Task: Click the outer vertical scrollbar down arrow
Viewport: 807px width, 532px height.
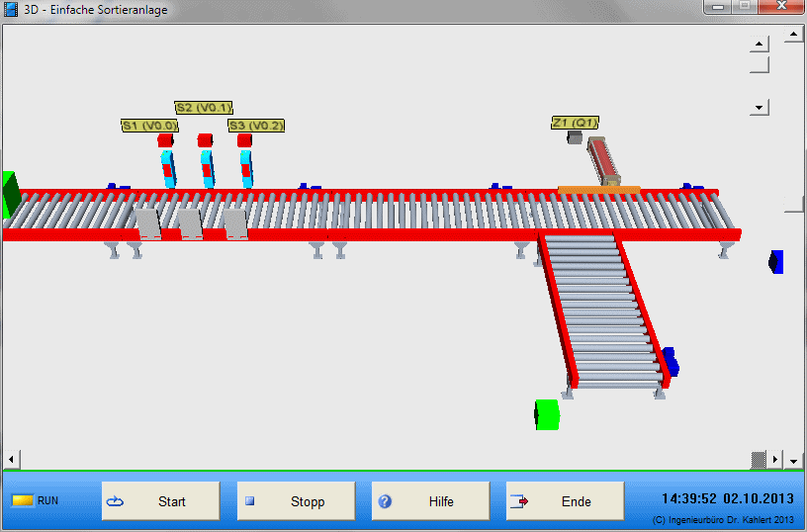Action: coord(793,461)
